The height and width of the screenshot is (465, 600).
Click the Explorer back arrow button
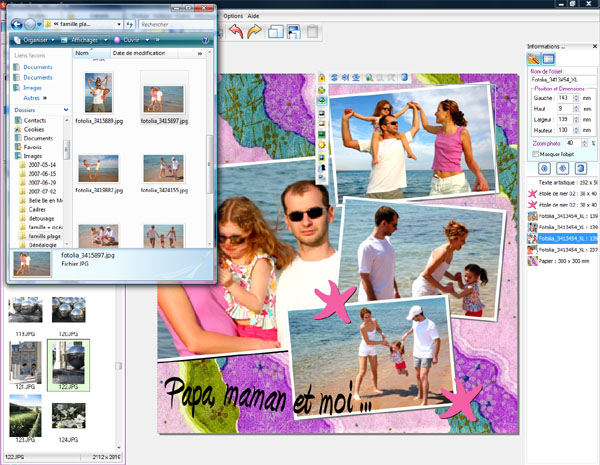pyautogui.click(x=17, y=24)
